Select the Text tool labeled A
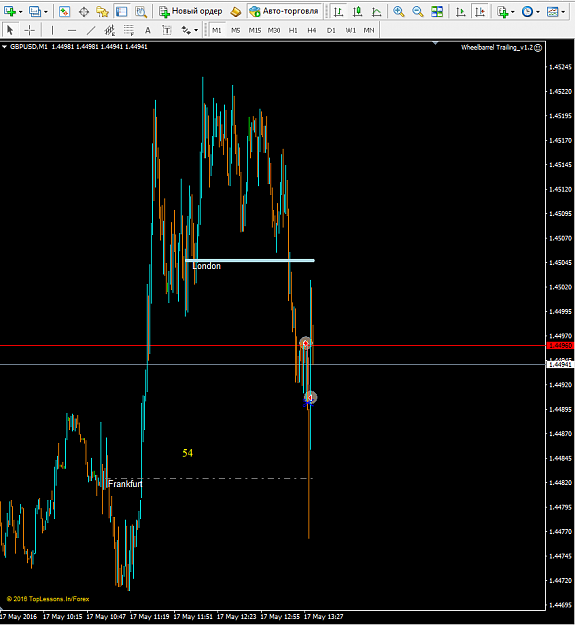This screenshot has height=625, width=575. pos(148,30)
